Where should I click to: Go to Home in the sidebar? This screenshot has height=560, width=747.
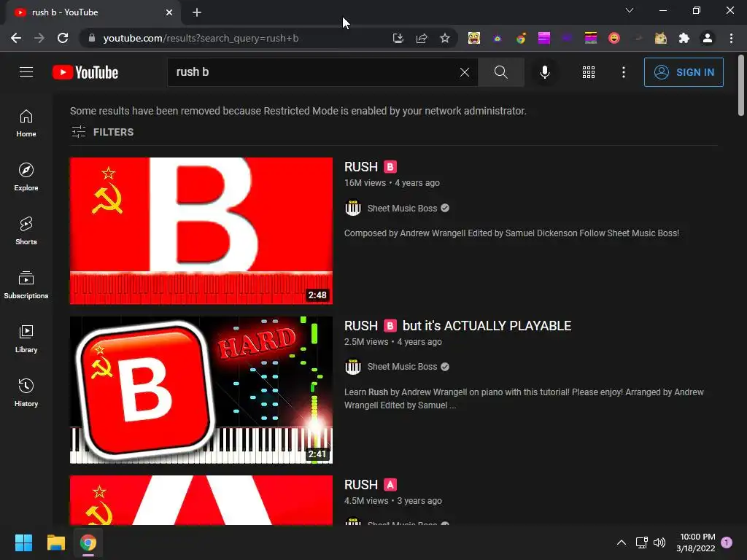[x=26, y=123]
